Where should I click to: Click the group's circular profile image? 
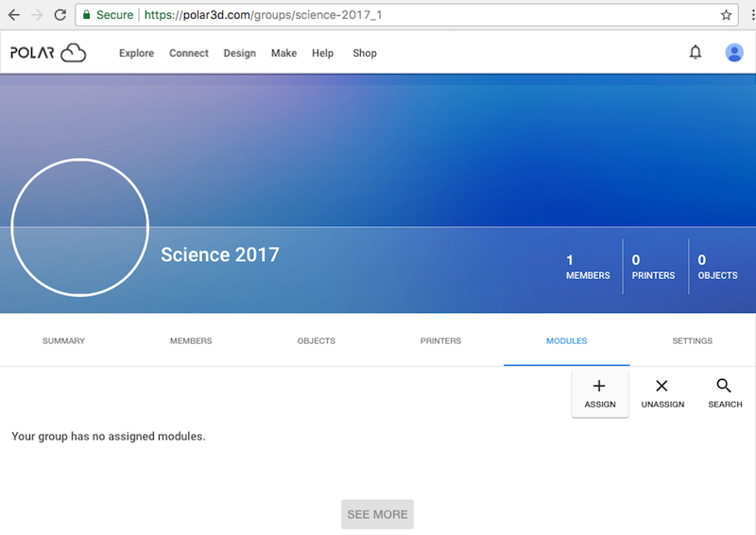click(x=80, y=227)
